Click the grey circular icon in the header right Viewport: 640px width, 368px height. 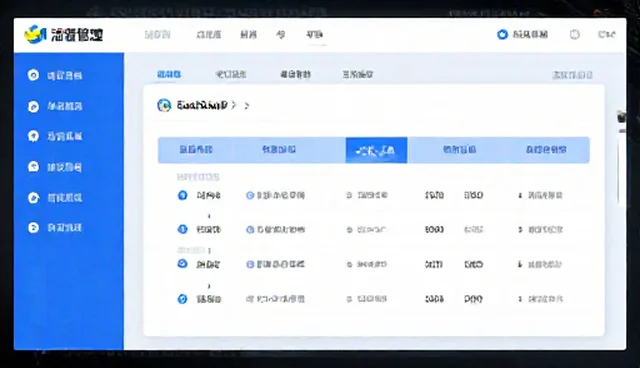(x=575, y=35)
